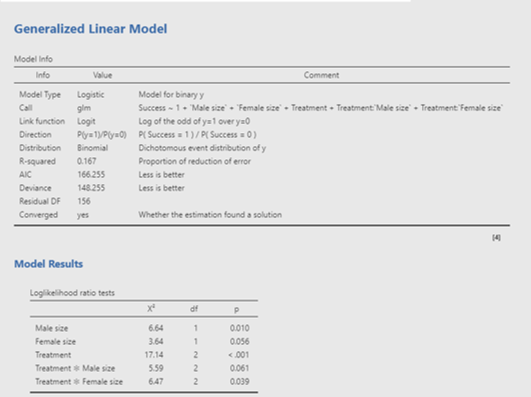Viewport: 531px width, 397px height.
Task: Click the X² column header
Action: (x=151, y=309)
